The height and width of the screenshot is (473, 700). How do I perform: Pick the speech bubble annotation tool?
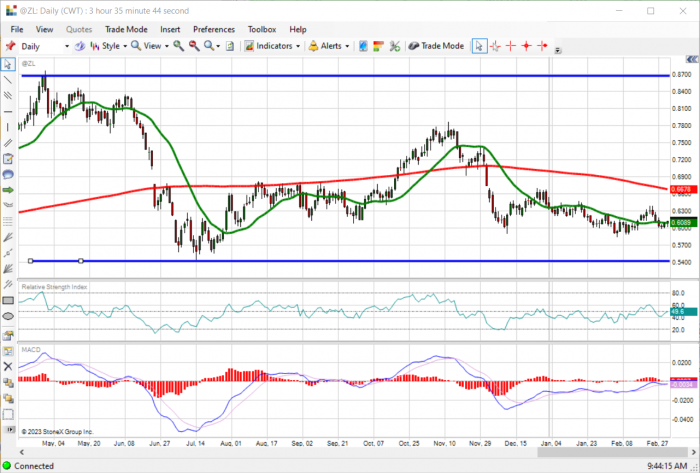pos(8,174)
